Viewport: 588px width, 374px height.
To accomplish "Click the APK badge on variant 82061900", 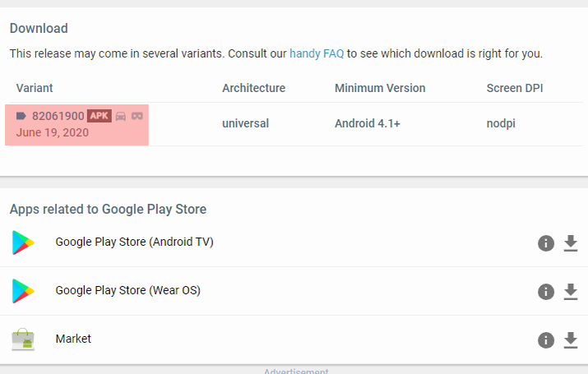I will 100,116.
